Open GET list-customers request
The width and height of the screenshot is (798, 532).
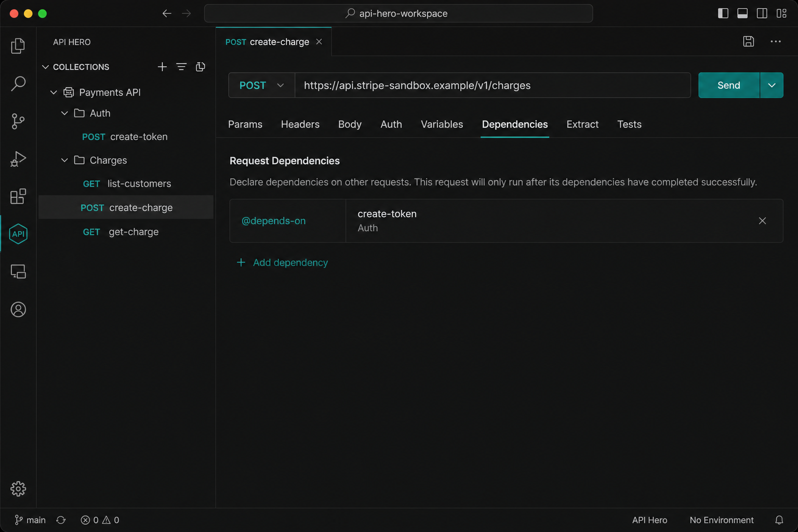(x=126, y=184)
